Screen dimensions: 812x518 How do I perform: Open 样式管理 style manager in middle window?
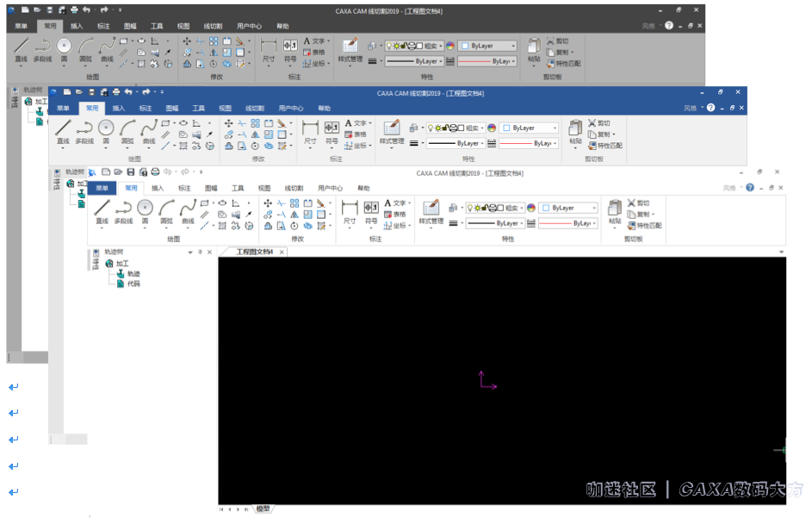[x=392, y=132]
